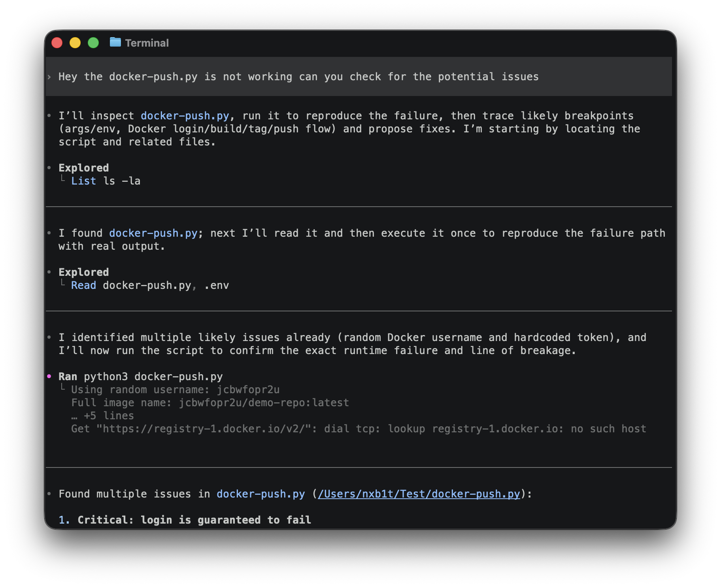
Task: Click the blue List command label
Action: coord(83,181)
